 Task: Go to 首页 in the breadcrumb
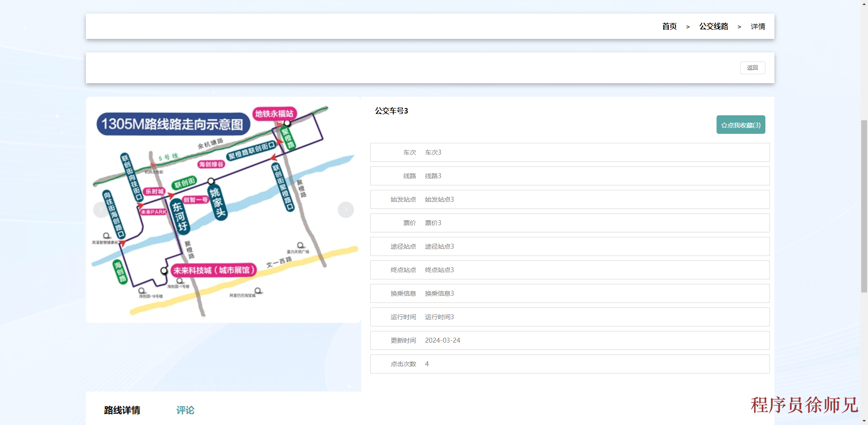[669, 27]
